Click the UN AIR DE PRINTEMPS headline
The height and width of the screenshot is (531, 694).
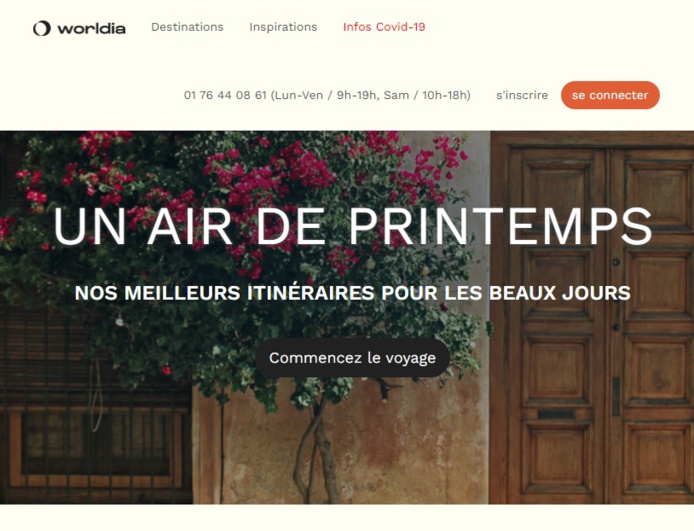point(353,226)
